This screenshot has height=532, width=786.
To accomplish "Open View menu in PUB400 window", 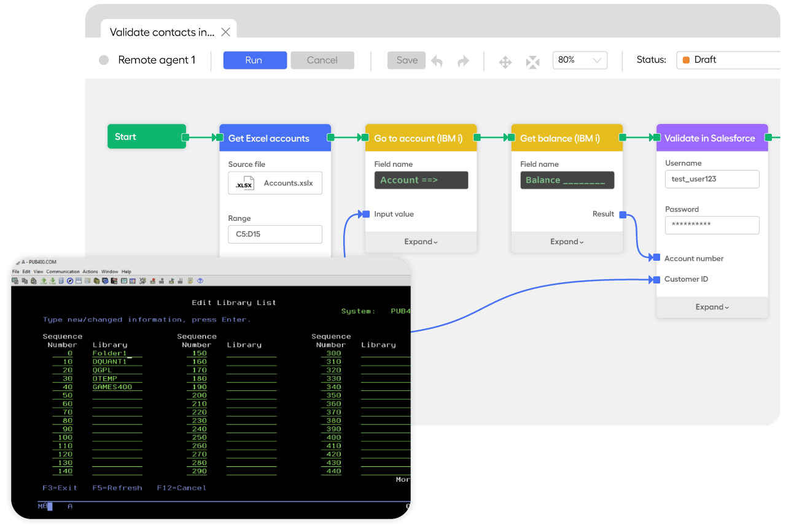I will coord(38,272).
